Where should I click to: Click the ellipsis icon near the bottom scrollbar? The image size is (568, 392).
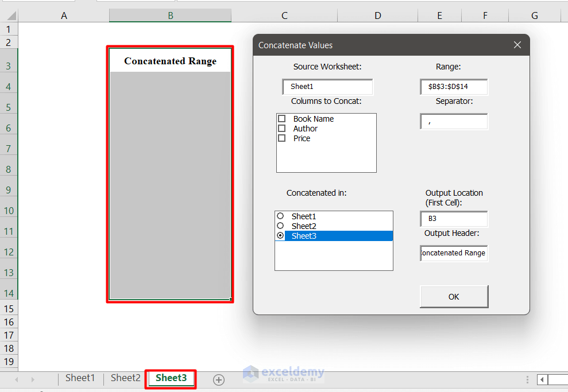[x=527, y=379]
